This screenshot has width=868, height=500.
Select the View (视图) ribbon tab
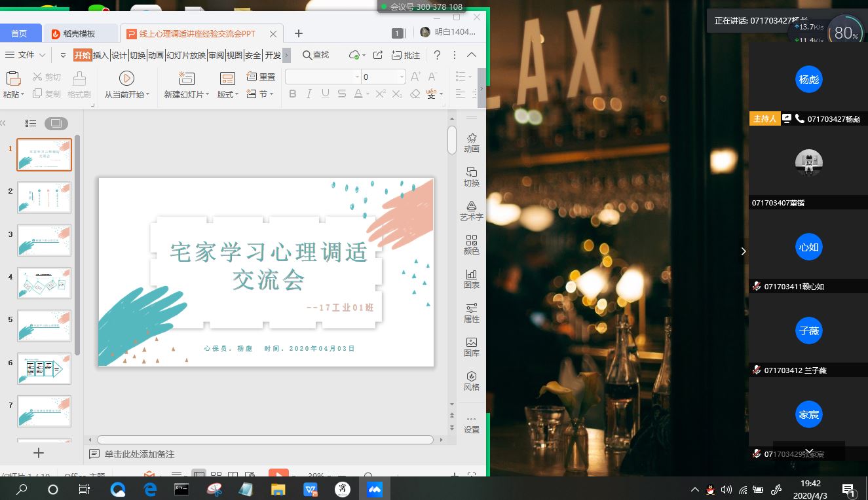[235, 55]
